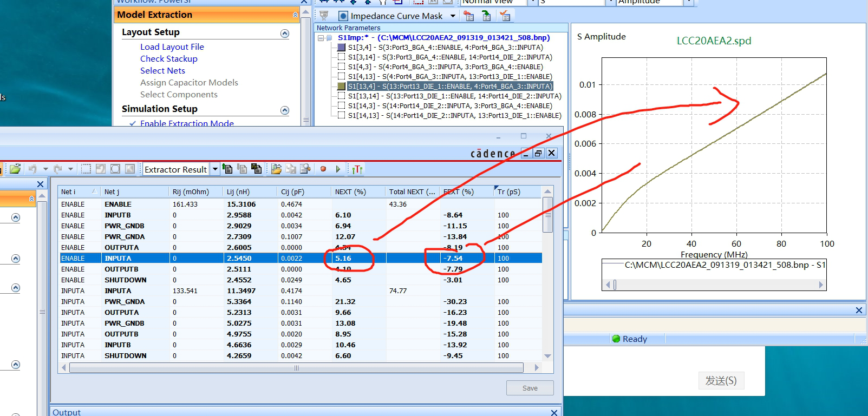This screenshot has width=868, height=416.
Task: Click the Select Nets link
Action: click(162, 71)
